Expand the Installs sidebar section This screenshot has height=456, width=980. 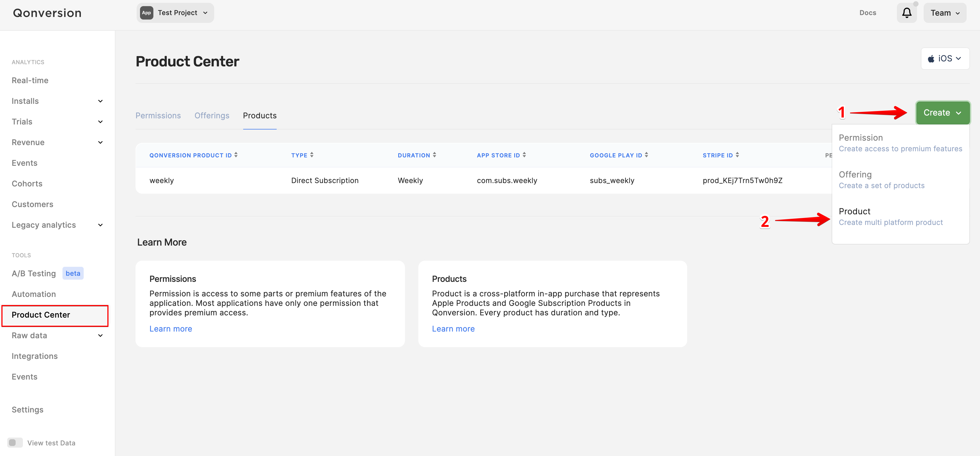tap(100, 101)
